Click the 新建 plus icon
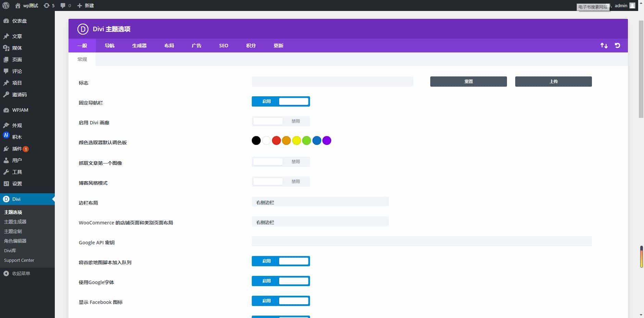Image resolution: width=644 pixels, height=318 pixels. [79, 5]
